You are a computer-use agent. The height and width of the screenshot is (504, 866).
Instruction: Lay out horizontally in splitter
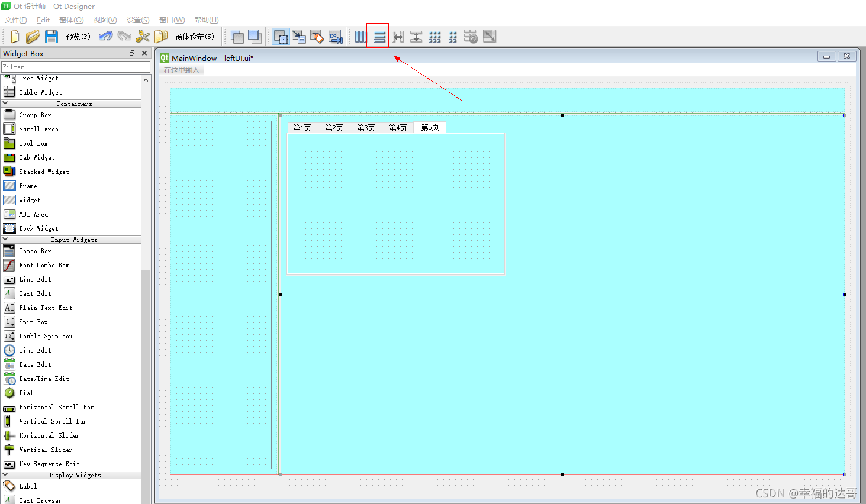click(x=398, y=37)
